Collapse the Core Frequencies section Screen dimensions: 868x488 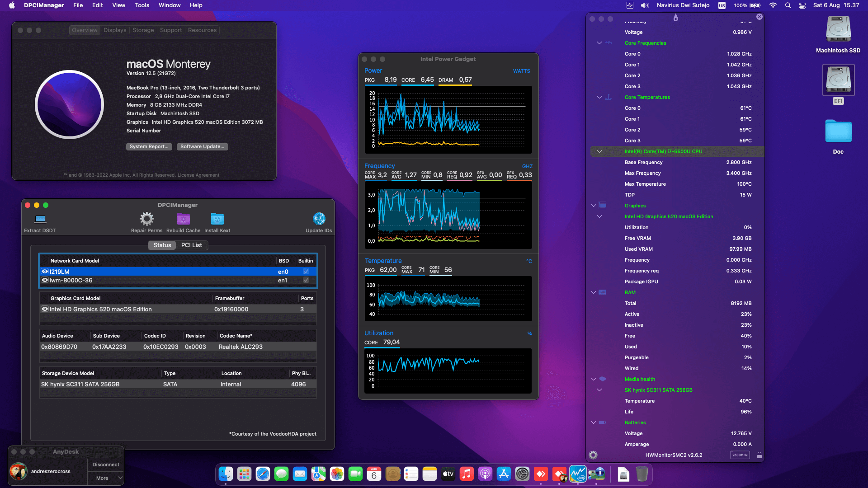click(x=599, y=43)
